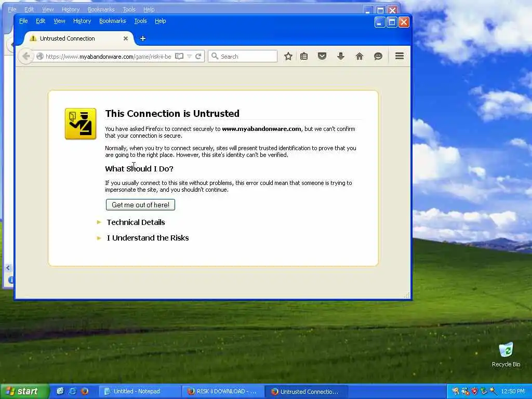Viewport: 532px width, 399px height.
Task: Open Help menu in the background Firefox window
Action: (149, 9)
